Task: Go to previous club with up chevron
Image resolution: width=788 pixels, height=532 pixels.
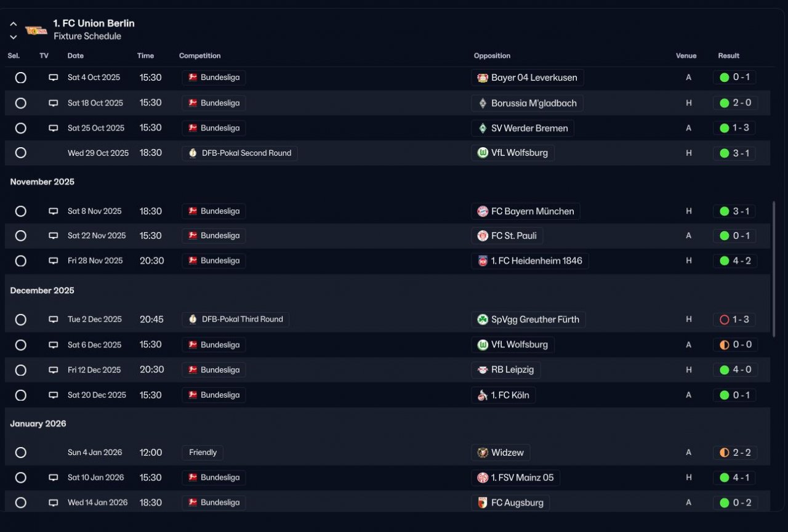Action: pyautogui.click(x=14, y=23)
